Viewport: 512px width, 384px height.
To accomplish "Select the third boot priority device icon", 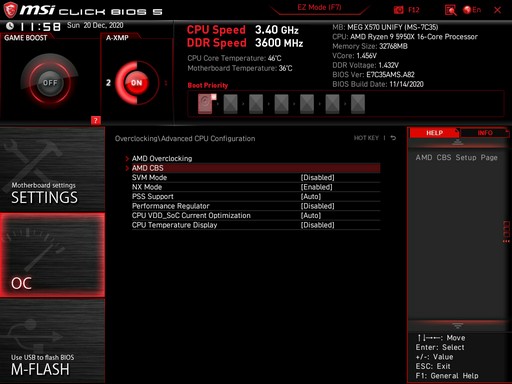I will pyautogui.click(x=256, y=104).
